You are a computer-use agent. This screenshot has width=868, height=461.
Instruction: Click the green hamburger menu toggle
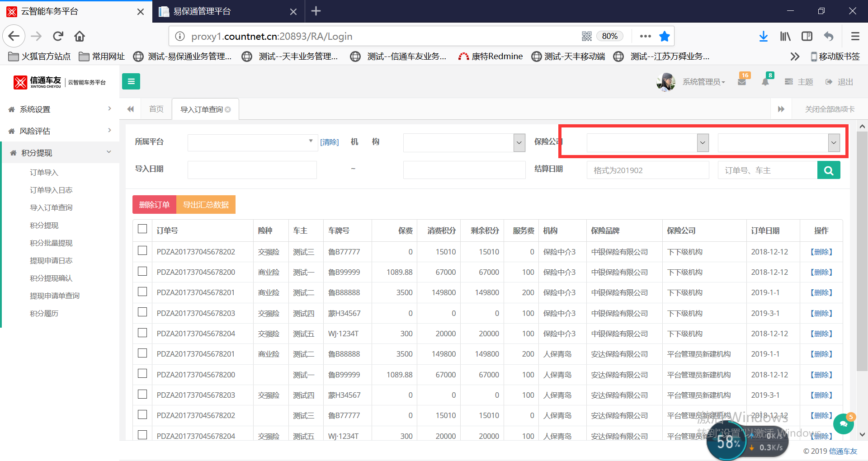[x=131, y=81]
